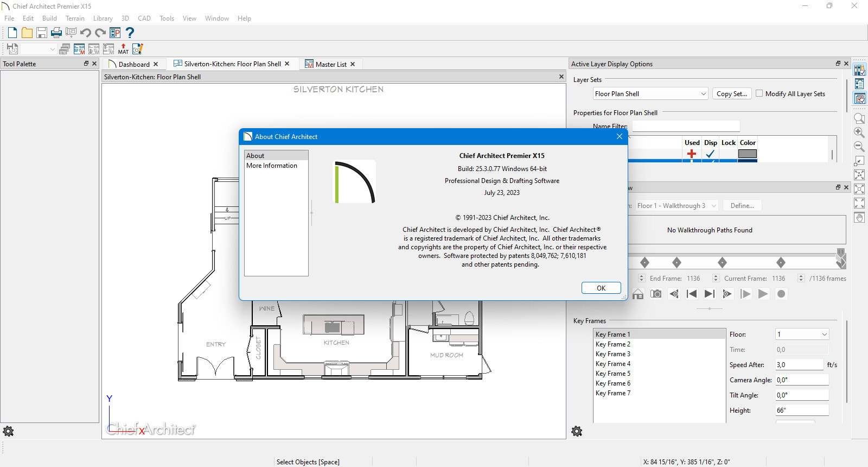Expand the Floor 1 - Walkthrough 3 dropdown
The image size is (868, 467).
(x=713, y=206)
